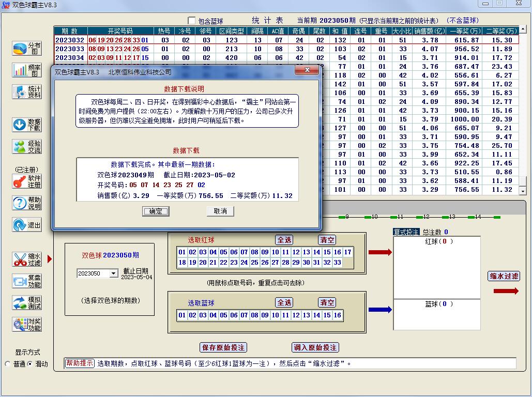Click 保存原始投注 button

click(223, 347)
